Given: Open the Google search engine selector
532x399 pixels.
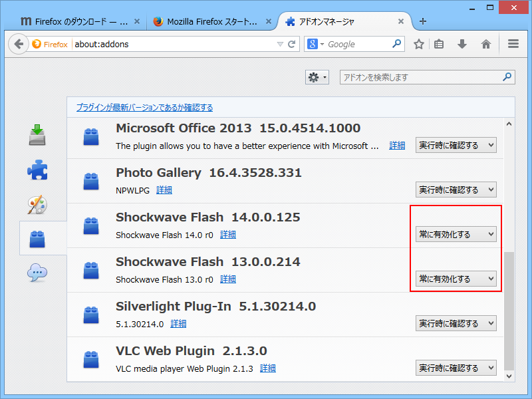Looking at the screenshot, I should (316, 44).
